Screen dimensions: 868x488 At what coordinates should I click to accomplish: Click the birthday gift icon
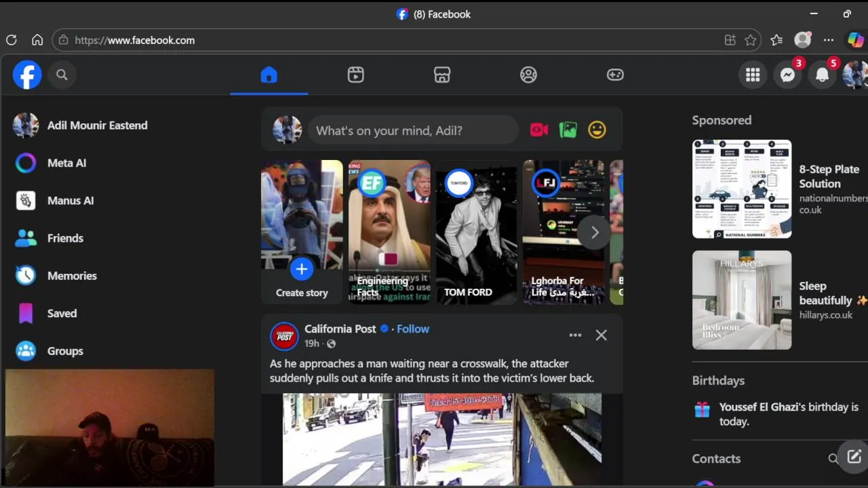click(x=702, y=409)
